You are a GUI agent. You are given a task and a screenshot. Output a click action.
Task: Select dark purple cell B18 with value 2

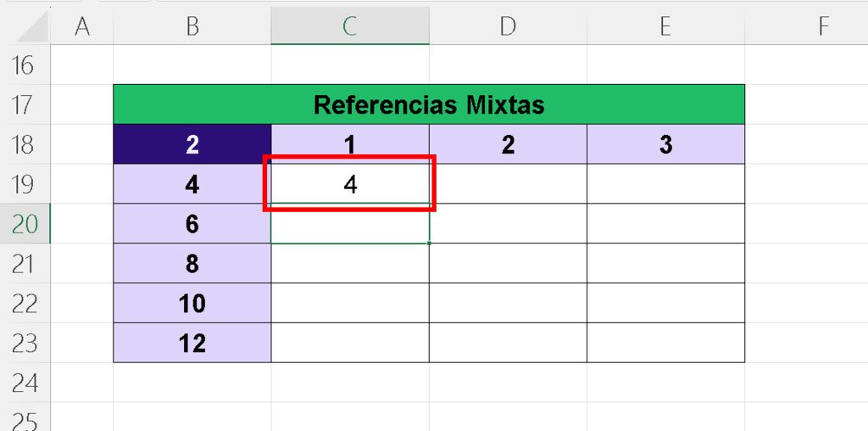coord(192,144)
